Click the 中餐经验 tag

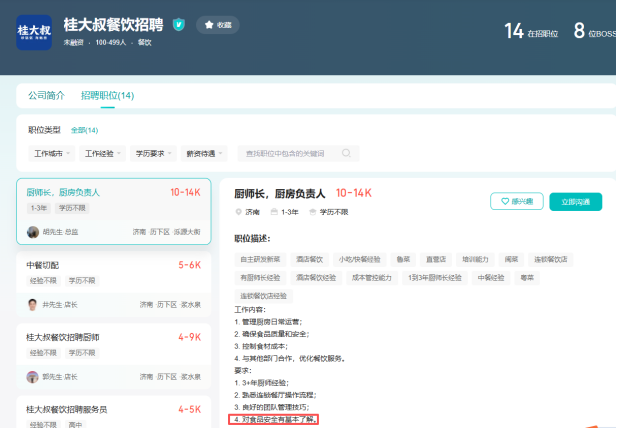click(x=491, y=278)
